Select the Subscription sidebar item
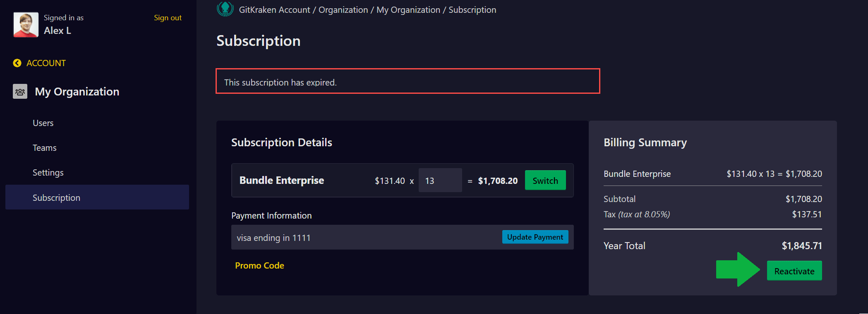 tap(97, 197)
